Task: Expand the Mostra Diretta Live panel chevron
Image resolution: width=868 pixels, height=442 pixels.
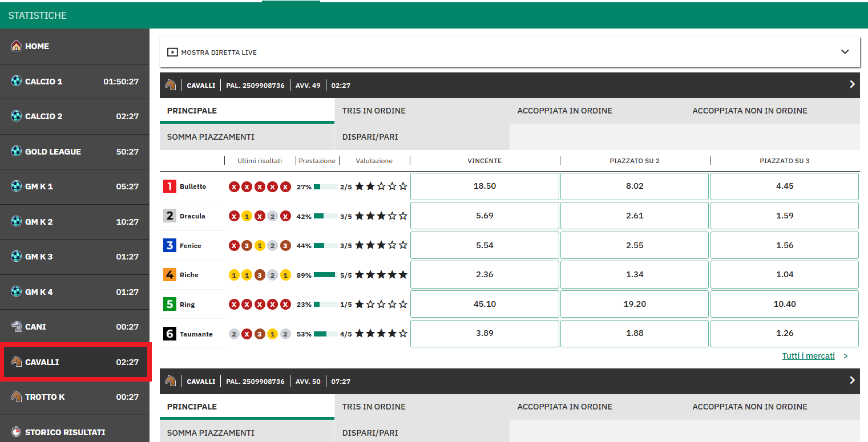Action: [x=845, y=52]
